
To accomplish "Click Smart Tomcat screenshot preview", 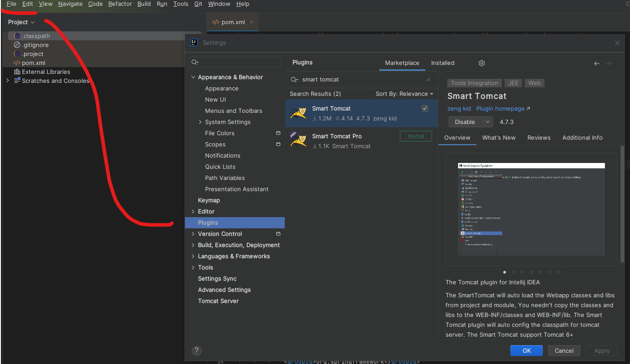I will tap(531, 209).
